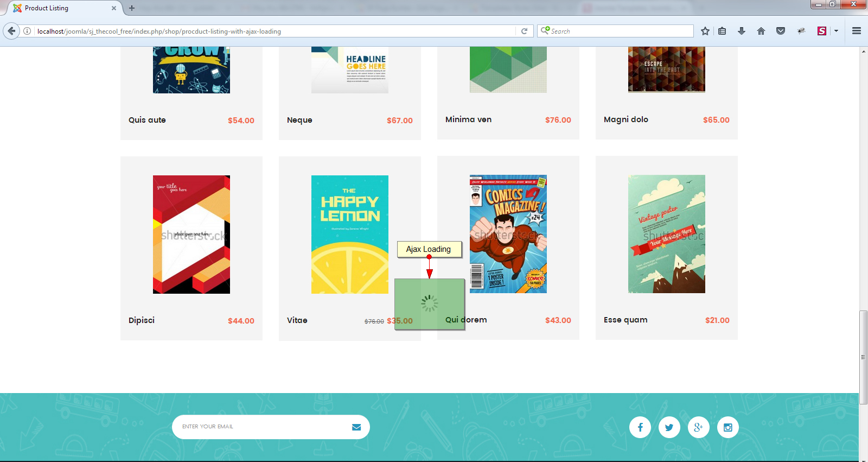The image size is (868, 462).
Task: Submit email with the envelope icon
Action: 356,427
